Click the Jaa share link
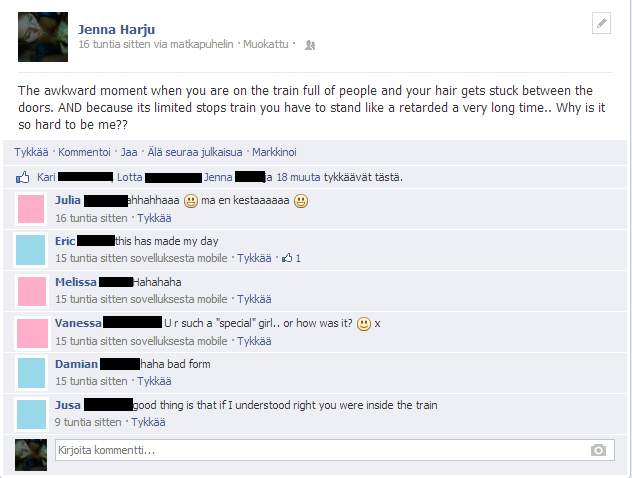Image resolution: width=632 pixels, height=478 pixels. (129, 152)
